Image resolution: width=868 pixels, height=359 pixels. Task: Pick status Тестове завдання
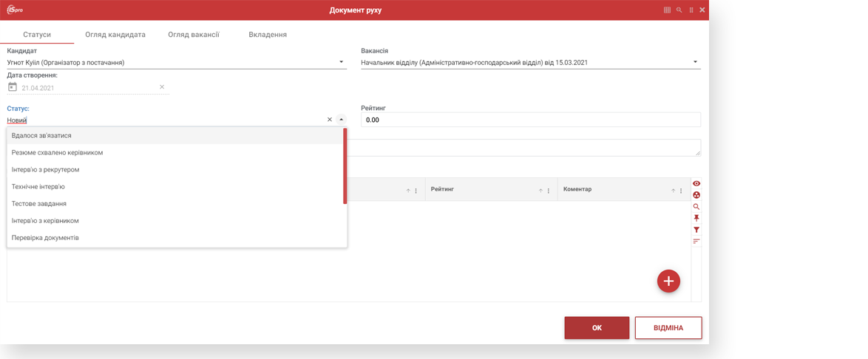(175, 204)
